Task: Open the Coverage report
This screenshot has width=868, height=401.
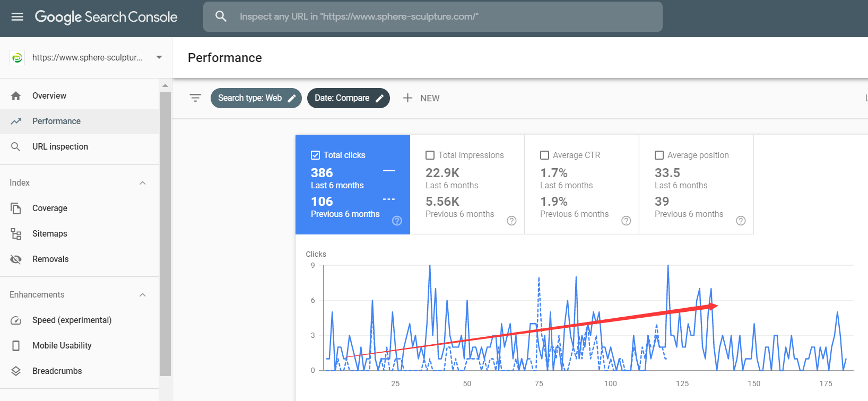Action: click(x=80, y=208)
